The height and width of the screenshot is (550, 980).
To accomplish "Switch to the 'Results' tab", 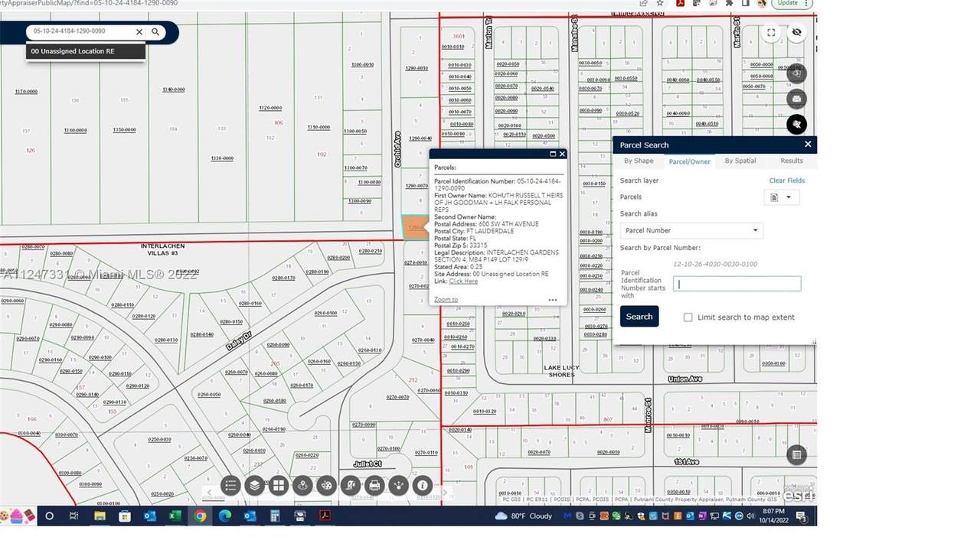I will click(792, 161).
